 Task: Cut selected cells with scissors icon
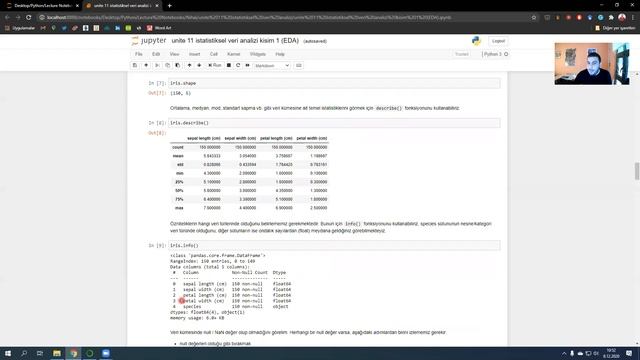pos(157,65)
